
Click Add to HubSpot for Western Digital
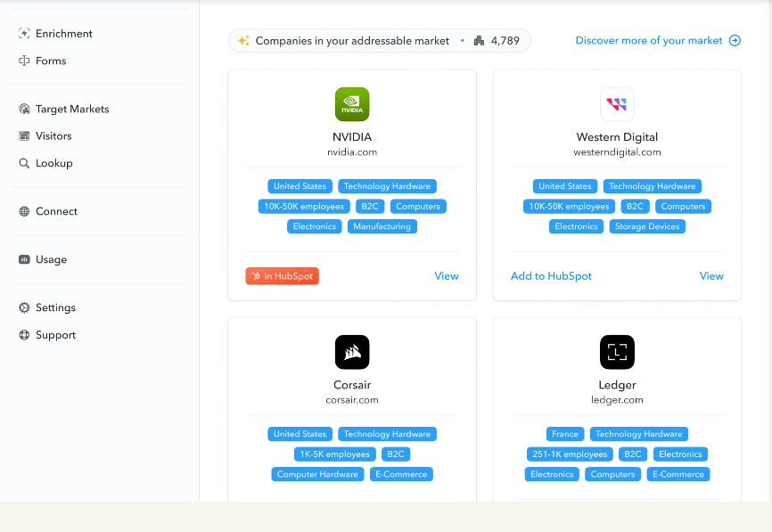[x=551, y=276]
